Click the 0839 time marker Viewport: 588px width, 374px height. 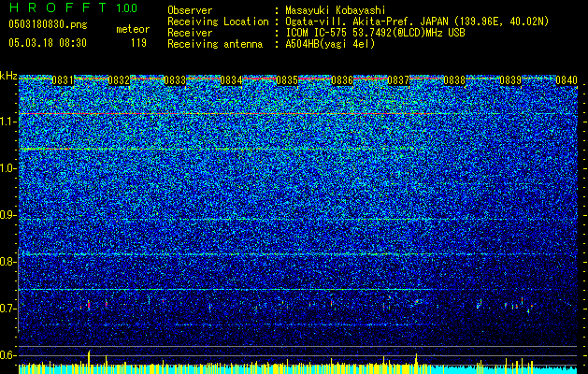pyautogui.click(x=510, y=80)
